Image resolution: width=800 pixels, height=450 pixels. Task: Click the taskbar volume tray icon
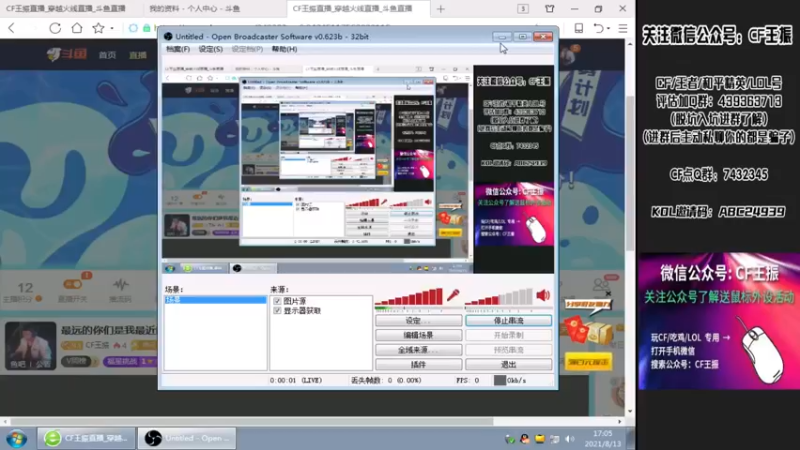click(570, 439)
